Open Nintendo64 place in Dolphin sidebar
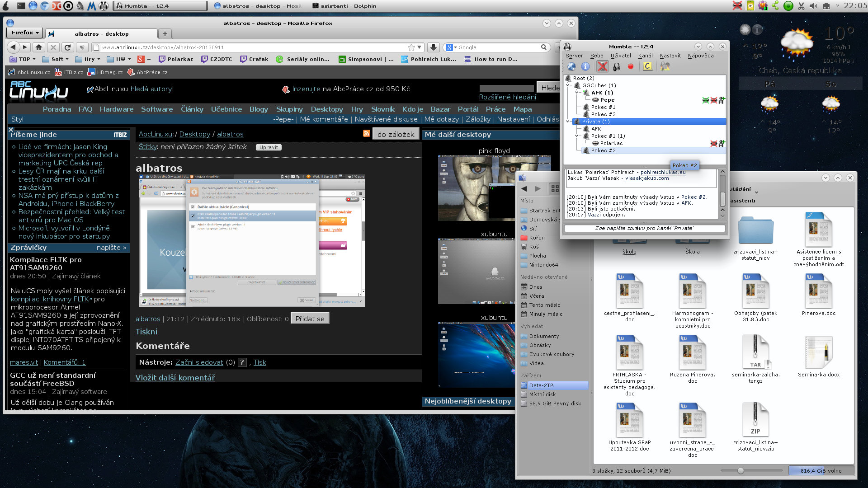Viewport: 868px width, 488px height. pyautogui.click(x=539, y=265)
